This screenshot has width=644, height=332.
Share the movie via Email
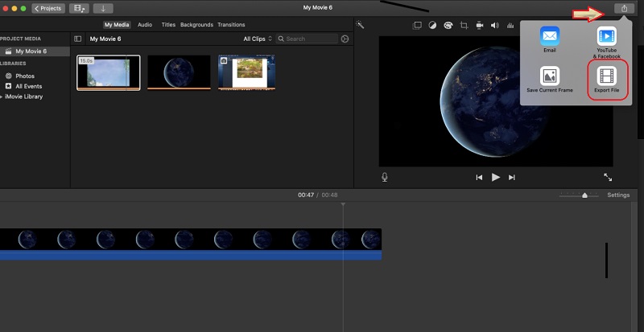click(550, 39)
